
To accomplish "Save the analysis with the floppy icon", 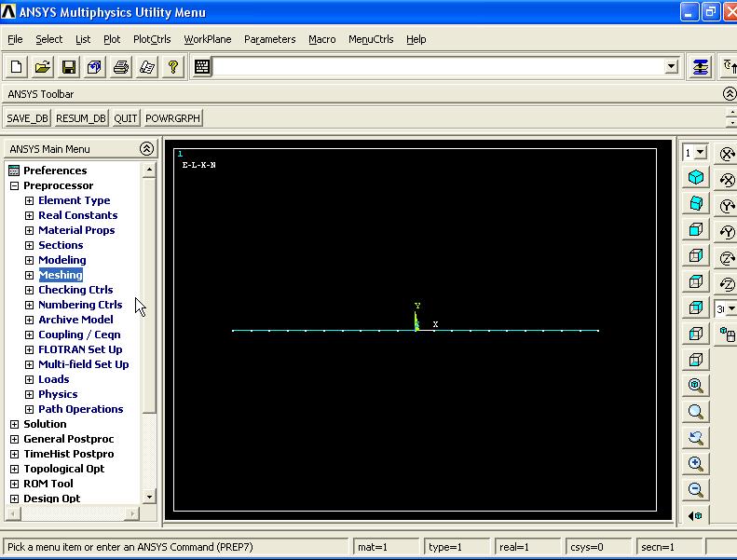I will click(69, 67).
